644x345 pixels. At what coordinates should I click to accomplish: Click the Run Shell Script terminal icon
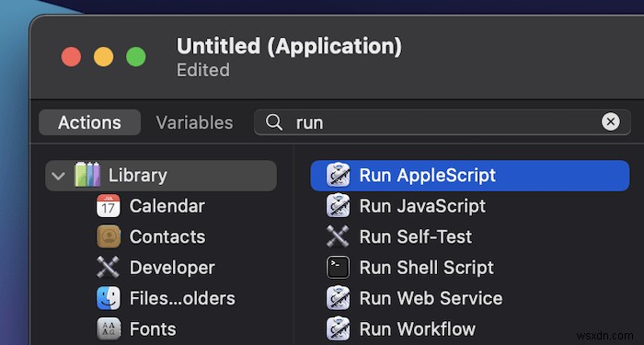[x=338, y=268]
